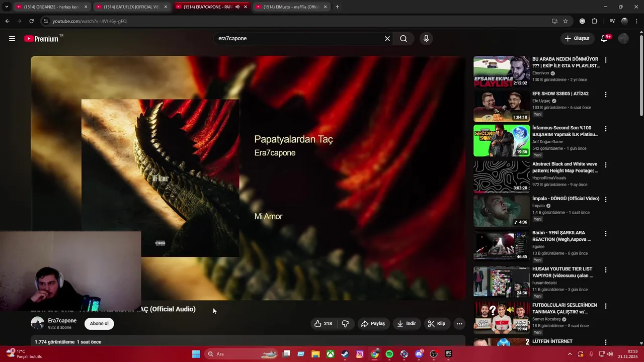Screen dimensions: 644x362
Task: Open a new browser tab
Action: [x=337, y=7]
